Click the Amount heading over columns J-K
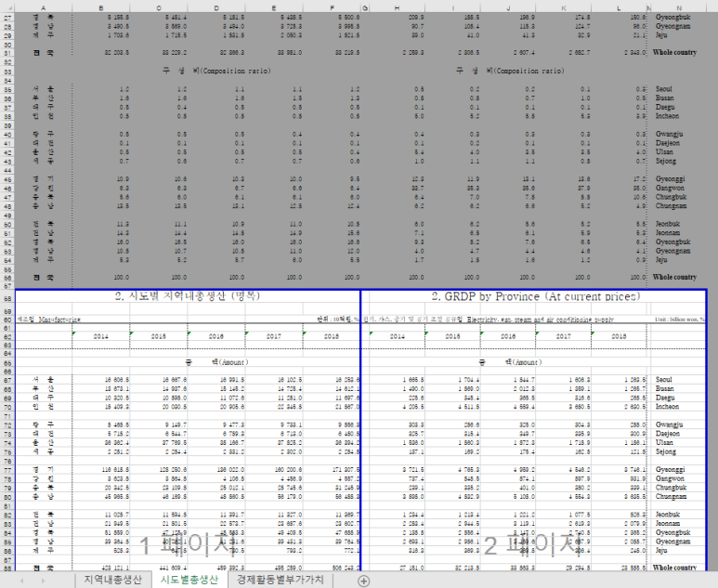This screenshot has height=588, width=718. coord(510,362)
